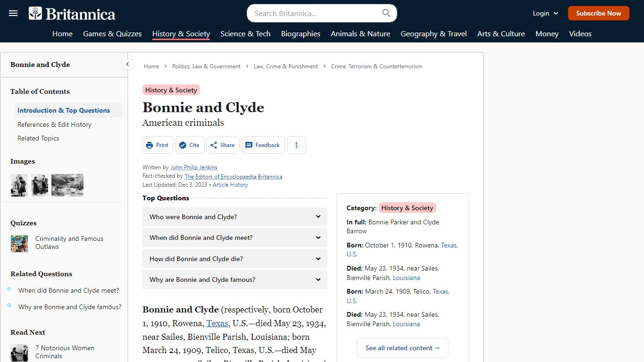Click History & Society tag above title

click(171, 90)
